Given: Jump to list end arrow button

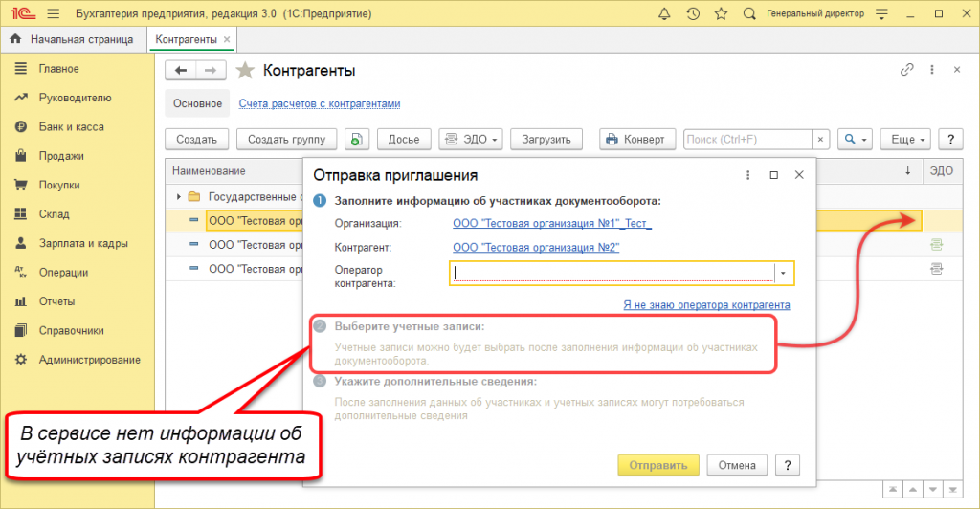Looking at the screenshot, I should pyautogui.click(x=952, y=490).
